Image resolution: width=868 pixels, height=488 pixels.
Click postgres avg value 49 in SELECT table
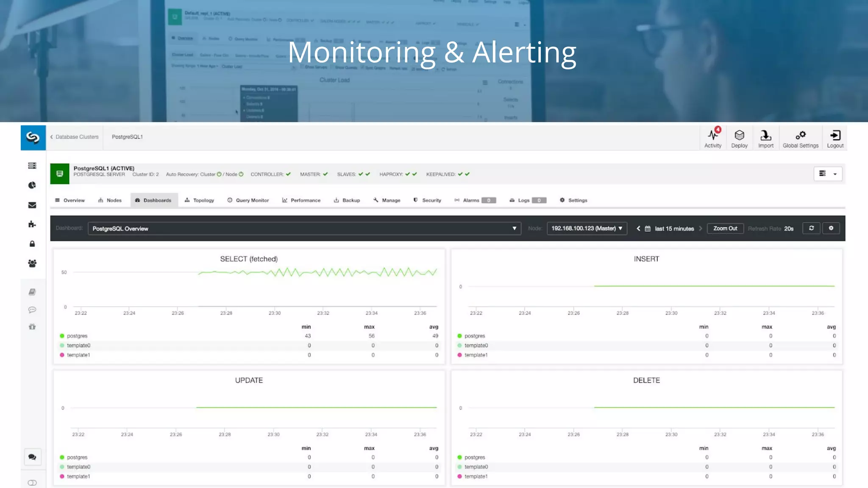tap(435, 336)
